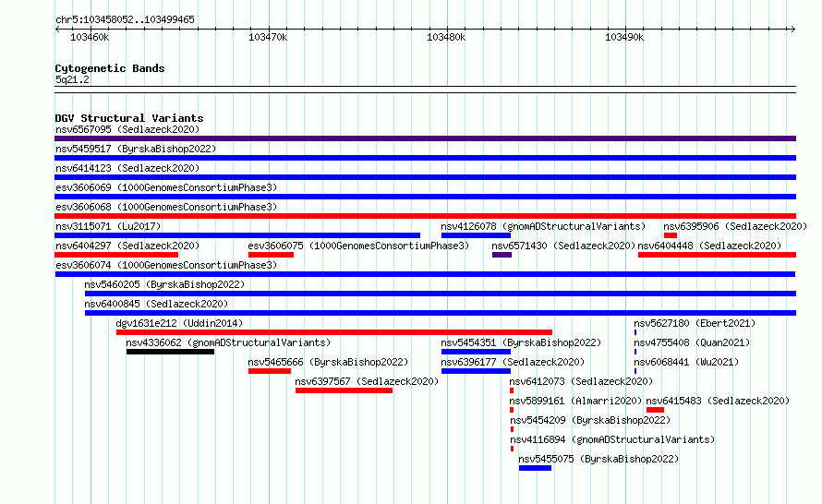Screen dimensions: 822x504
Task: Click the red bar under nsv6397567
Action: [344, 390]
